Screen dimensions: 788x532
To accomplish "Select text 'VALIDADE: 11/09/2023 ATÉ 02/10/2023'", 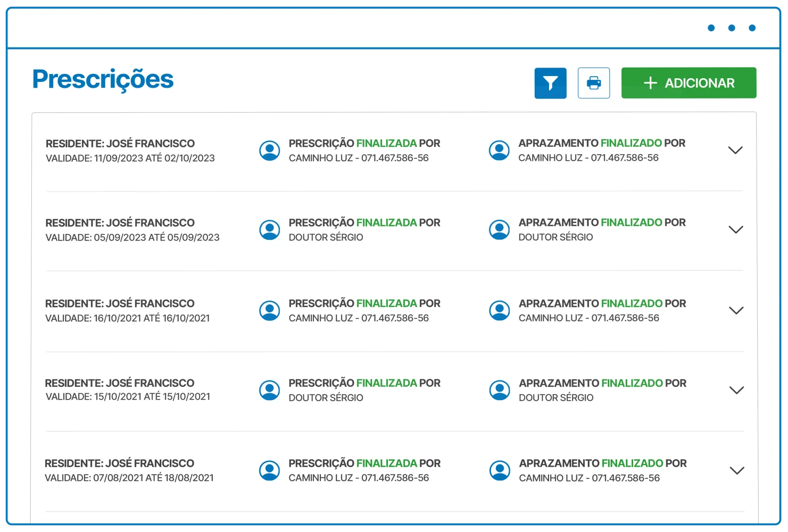I will [130, 158].
